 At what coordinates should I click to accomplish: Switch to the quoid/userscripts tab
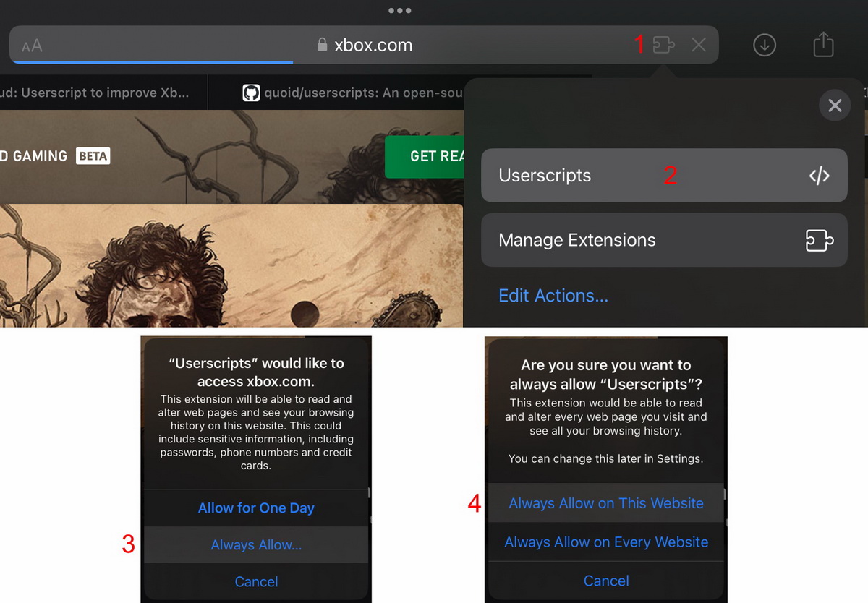336,93
